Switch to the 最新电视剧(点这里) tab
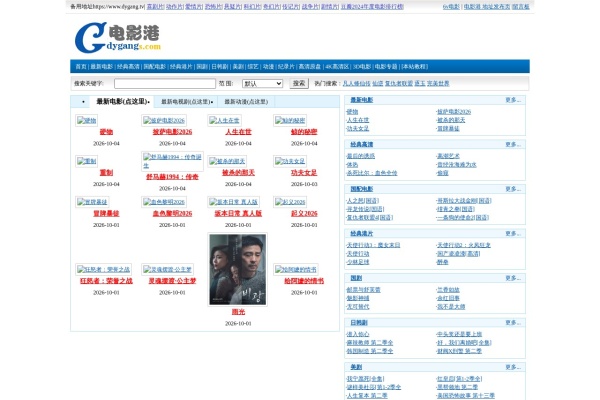 point(186,102)
